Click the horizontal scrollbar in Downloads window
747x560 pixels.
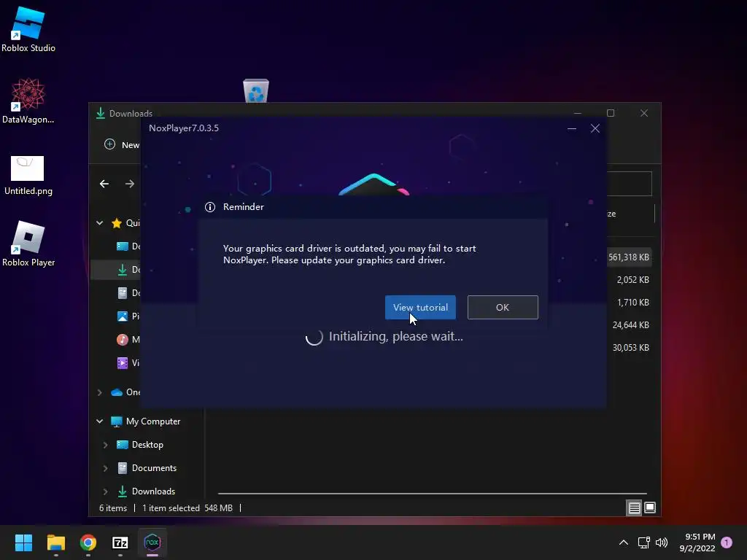coord(432,494)
